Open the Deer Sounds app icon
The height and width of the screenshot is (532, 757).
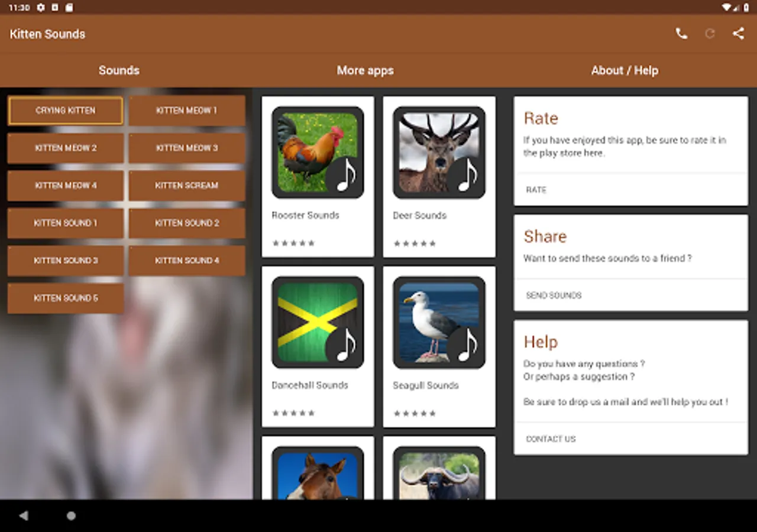439,153
